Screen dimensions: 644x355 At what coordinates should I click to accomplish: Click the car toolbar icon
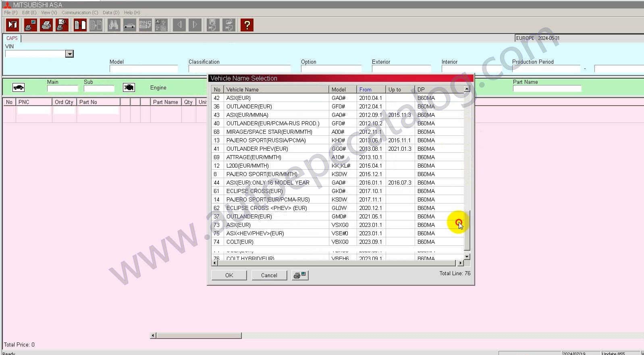pyautogui.click(x=129, y=25)
